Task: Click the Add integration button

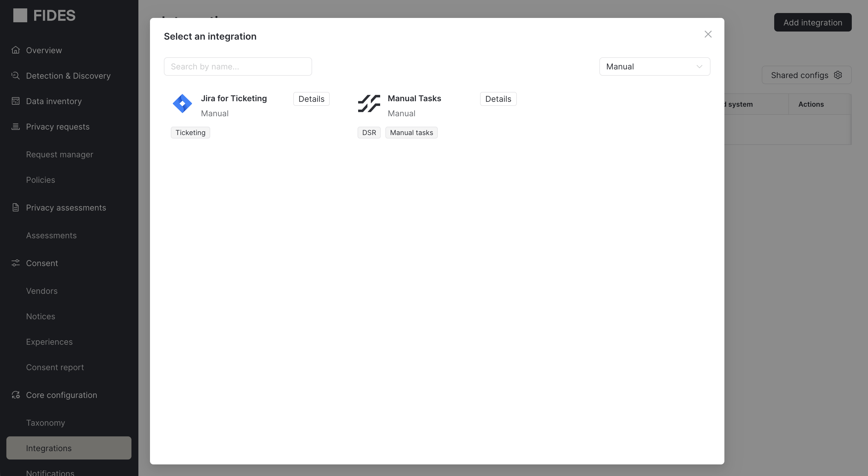Action: point(813,22)
